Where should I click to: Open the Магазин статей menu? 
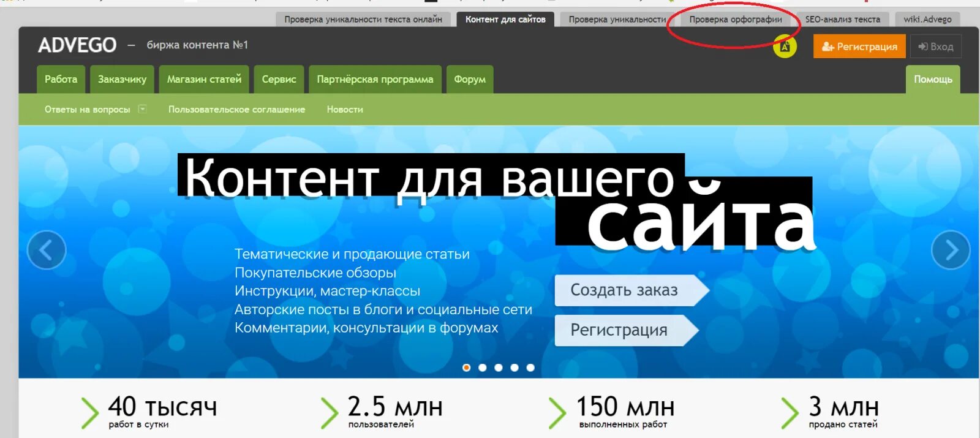pyautogui.click(x=204, y=80)
